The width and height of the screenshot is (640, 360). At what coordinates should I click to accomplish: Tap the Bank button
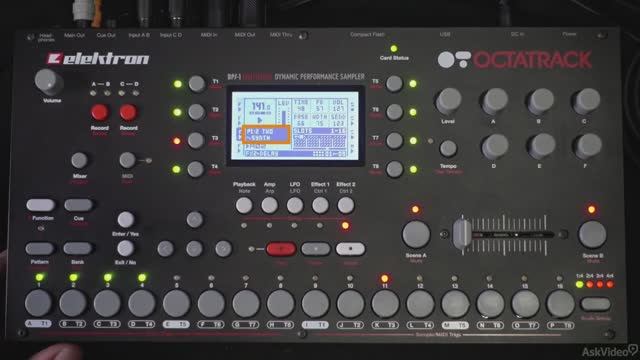click(78, 248)
